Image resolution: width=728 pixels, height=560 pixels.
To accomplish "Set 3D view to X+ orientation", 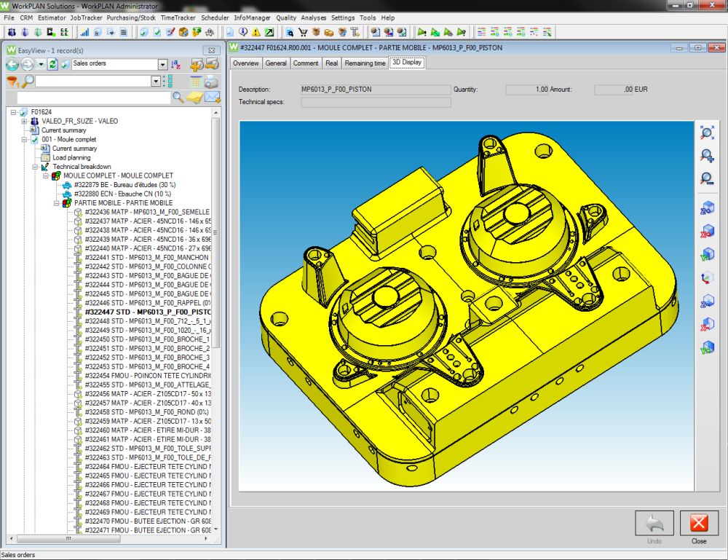I will pos(707,232).
